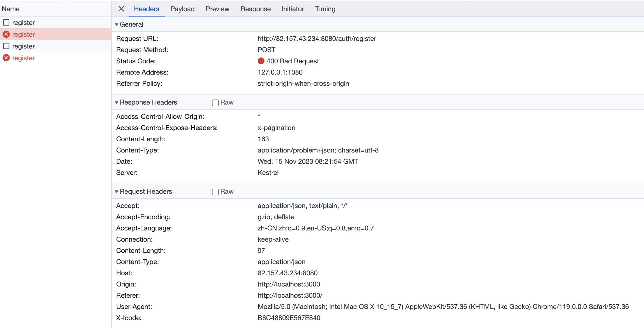Image resolution: width=644 pixels, height=328 pixels.
Task: Click the x-pagination header value
Action: (277, 128)
